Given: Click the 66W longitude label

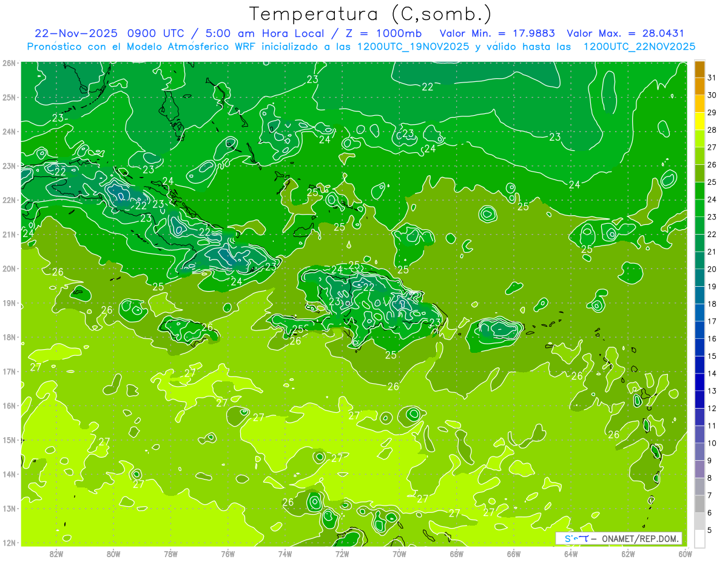Looking at the screenshot, I should click(x=514, y=554).
